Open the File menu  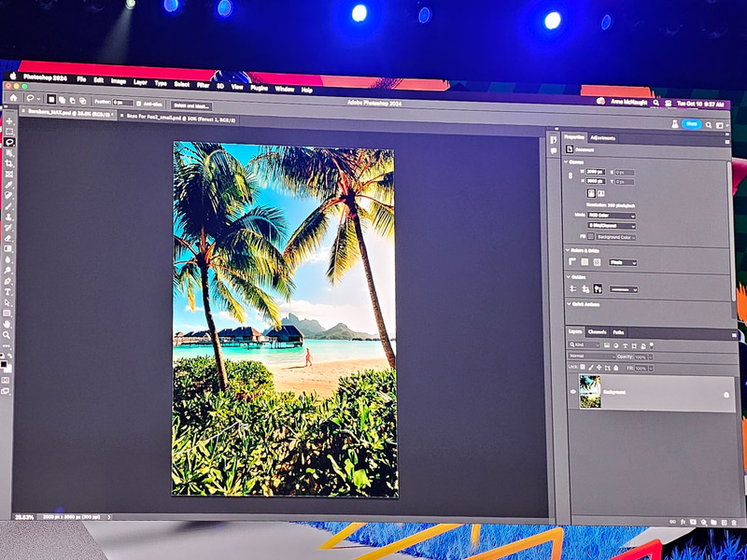[81, 79]
